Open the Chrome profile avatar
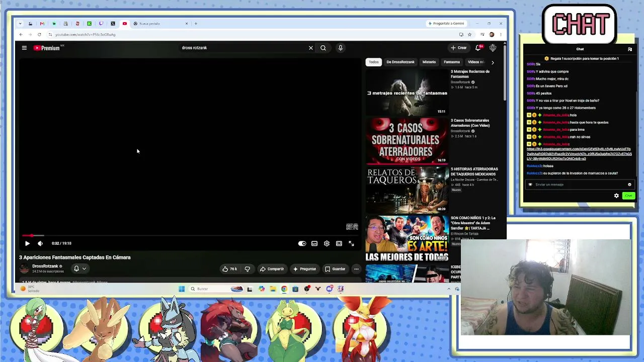 [x=492, y=35]
